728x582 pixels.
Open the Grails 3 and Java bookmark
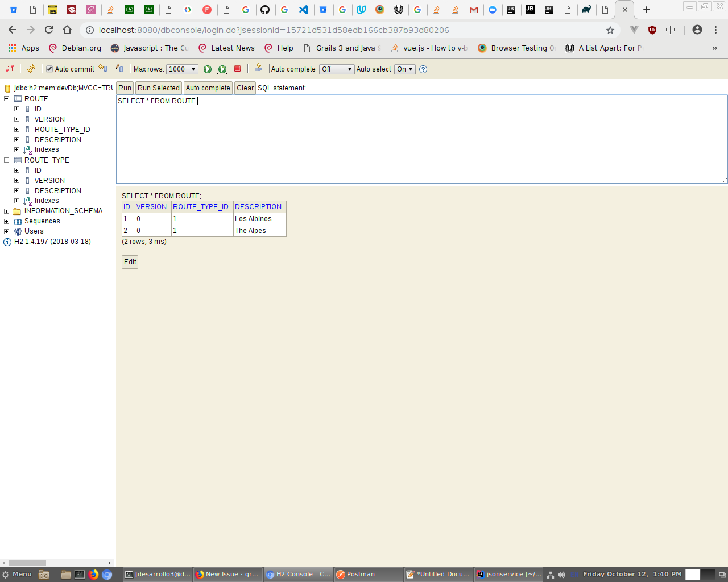(342, 48)
